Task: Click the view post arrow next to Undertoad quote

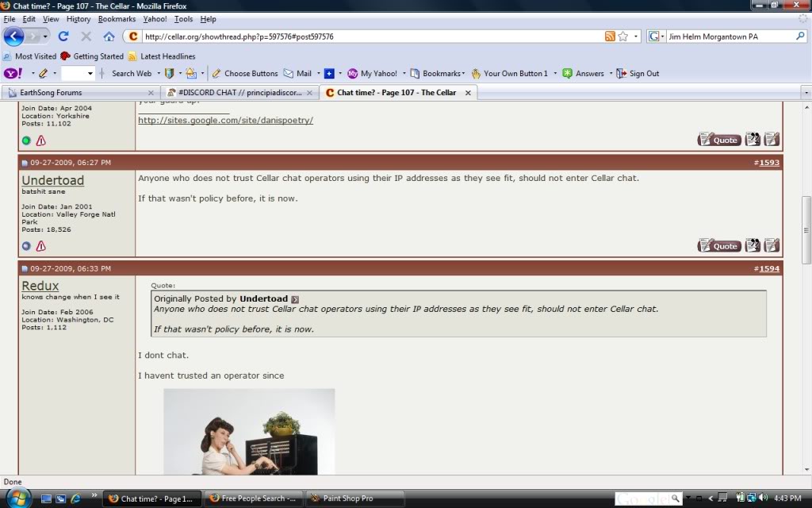Action: tap(295, 299)
